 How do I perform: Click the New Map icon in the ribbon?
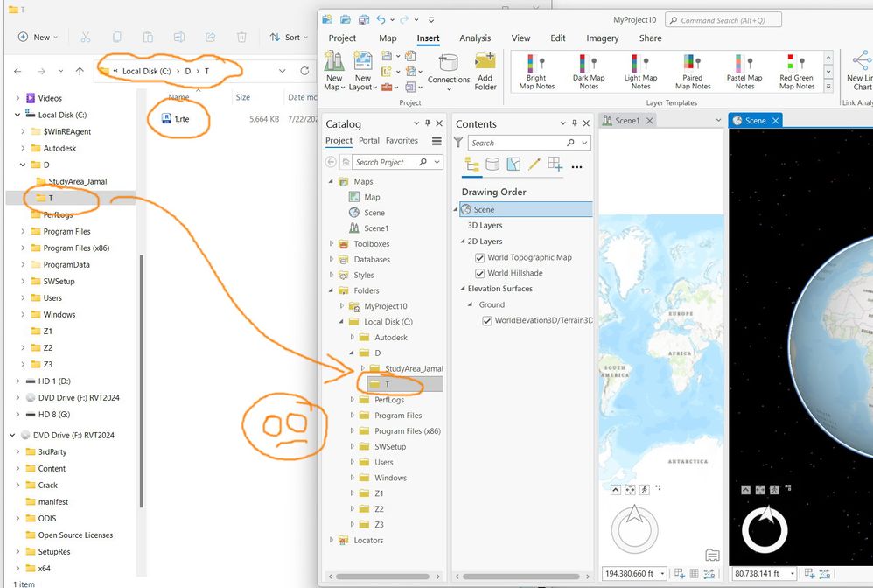click(334, 61)
